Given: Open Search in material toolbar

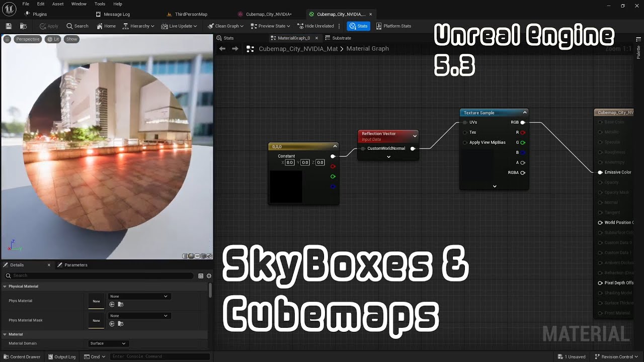Looking at the screenshot, I should (x=77, y=26).
